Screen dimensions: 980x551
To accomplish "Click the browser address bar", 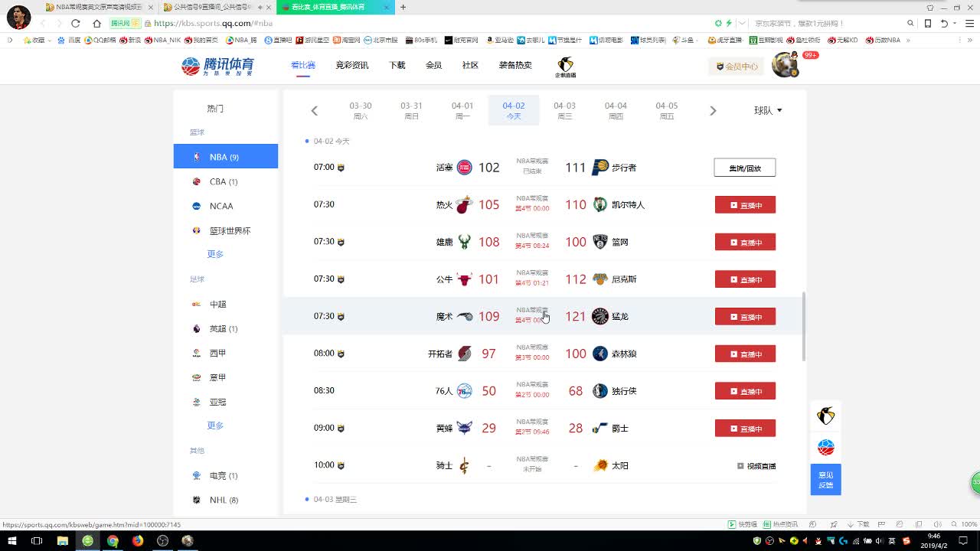I will click(x=429, y=24).
